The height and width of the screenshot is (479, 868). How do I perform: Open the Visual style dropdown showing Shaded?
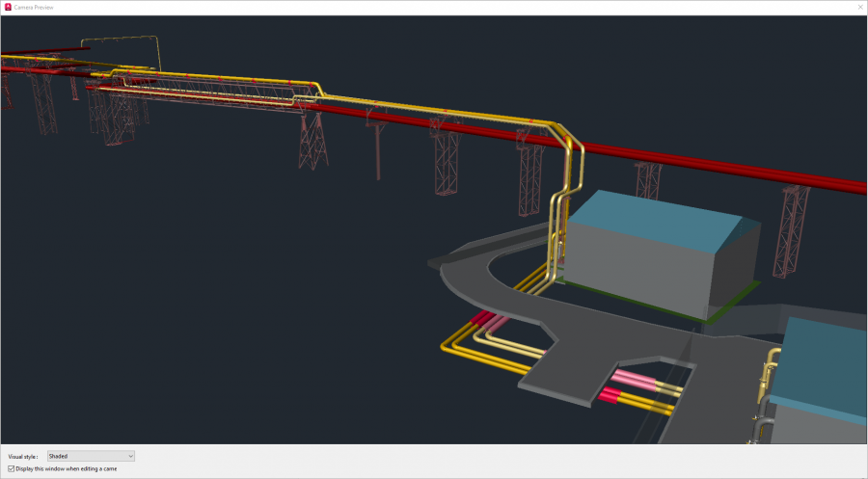coord(91,456)
